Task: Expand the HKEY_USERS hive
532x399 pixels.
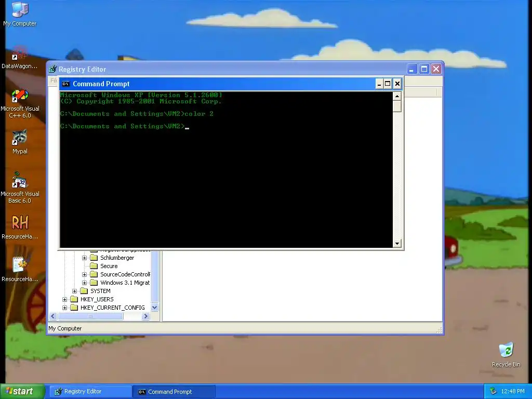Action: pos(65,299)
